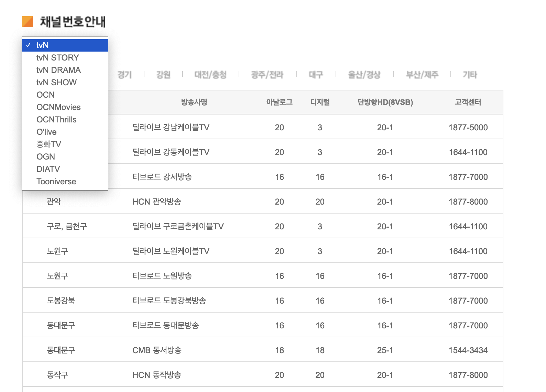The height and width of the screenshot is (392, 546).
Task: Choose tvN STORY from the channel list
Action: coord(65,58)
